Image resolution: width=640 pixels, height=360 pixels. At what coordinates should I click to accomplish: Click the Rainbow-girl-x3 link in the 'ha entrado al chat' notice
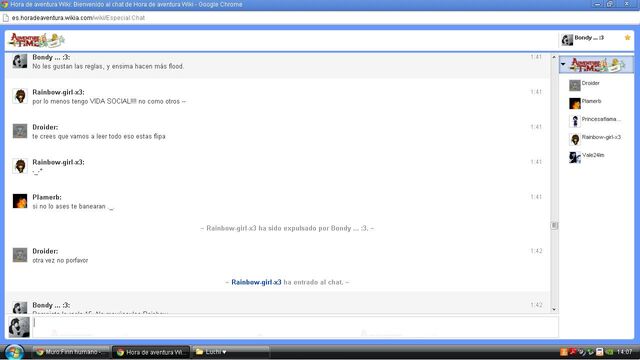256,282
